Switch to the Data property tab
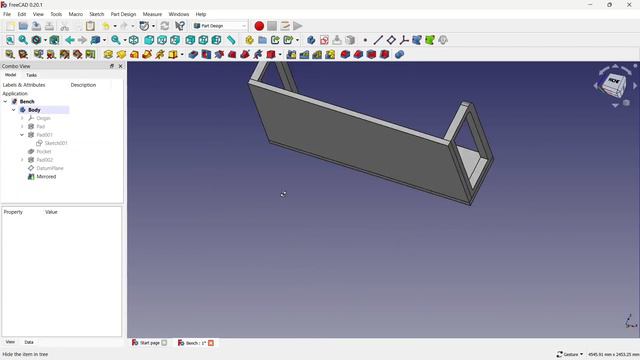This screenshot has height=360, width=640. 29,342
